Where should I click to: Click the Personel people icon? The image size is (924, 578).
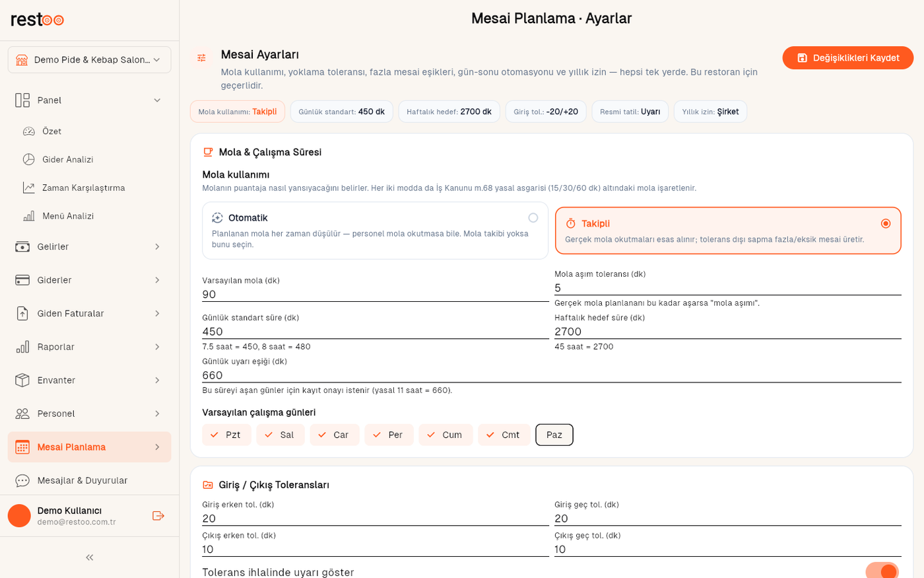click(x=22, y=414)
